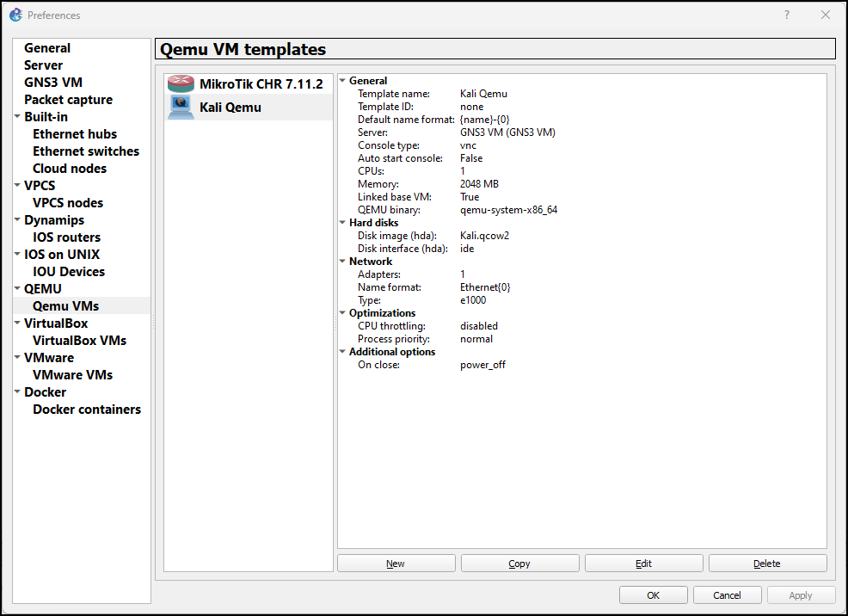This screenshot has height=616, width=848.
Task: Click the QEMU binary qemu-system-x86_64 value
Action: (509, 210)
